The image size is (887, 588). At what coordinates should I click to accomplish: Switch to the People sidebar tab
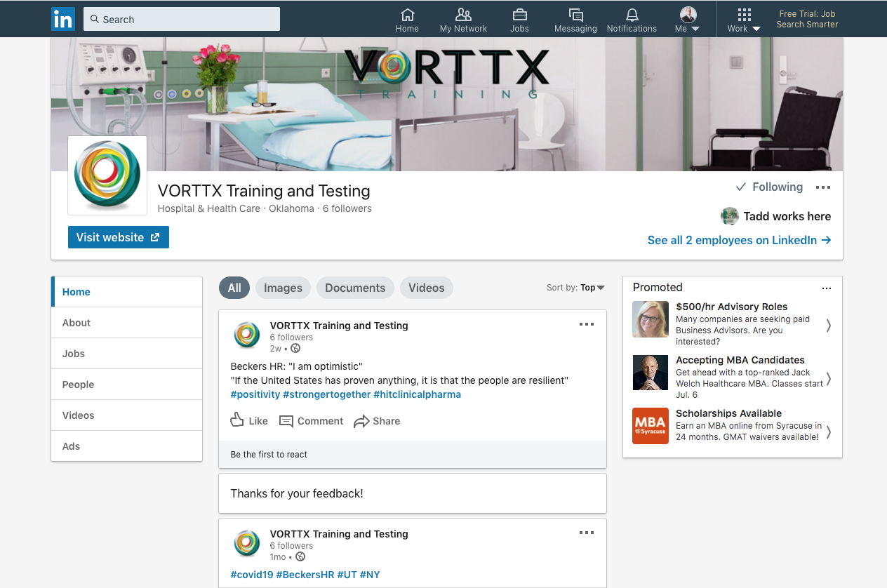[x=127, y=385]
